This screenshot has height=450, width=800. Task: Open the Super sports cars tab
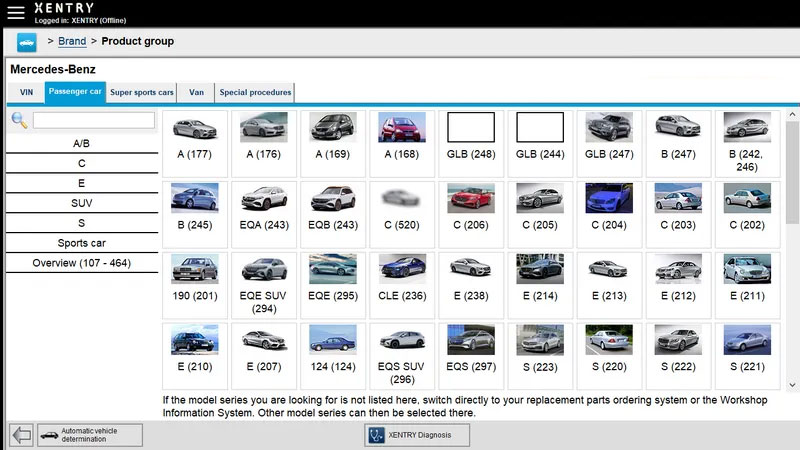(141, 93)
